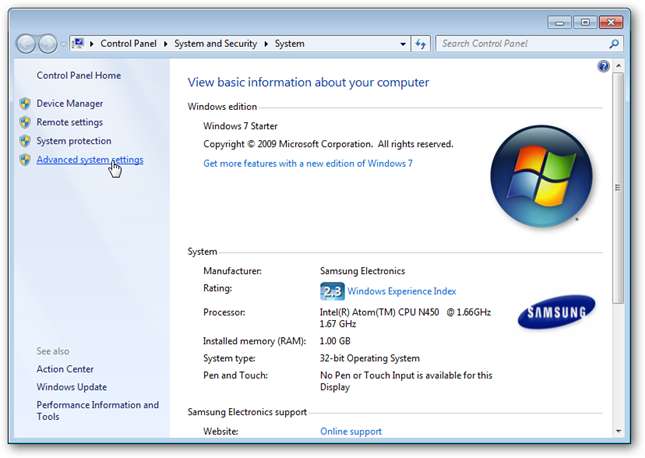Click the 2.3 Windows Experience rating badge
Screen dimensions: 645x458
pos(332,291)
